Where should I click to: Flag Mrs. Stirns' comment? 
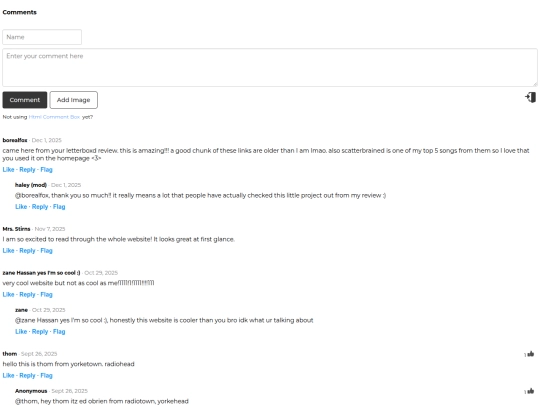[x=46, y=250]
